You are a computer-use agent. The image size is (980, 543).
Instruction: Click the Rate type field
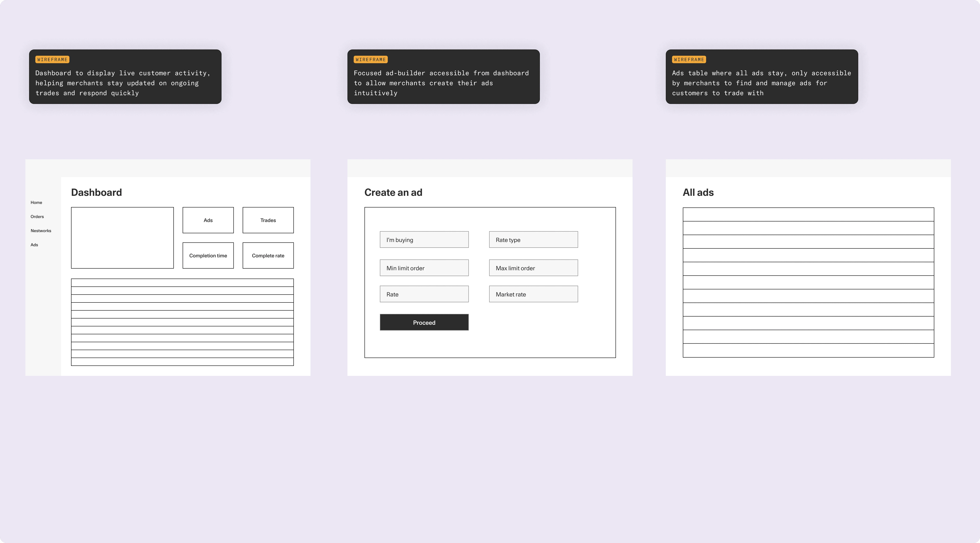pyautogui.click(x=533, y=240)
